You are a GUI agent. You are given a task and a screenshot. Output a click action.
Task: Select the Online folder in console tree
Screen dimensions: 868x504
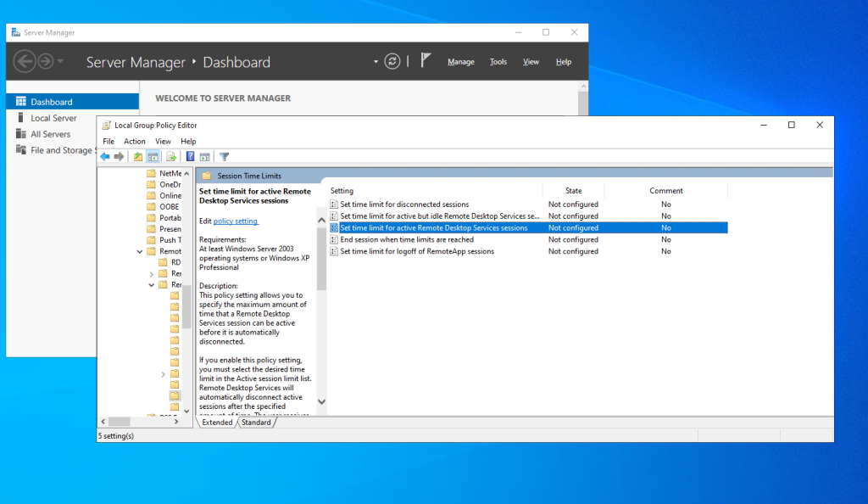click(x=164, y=195)
